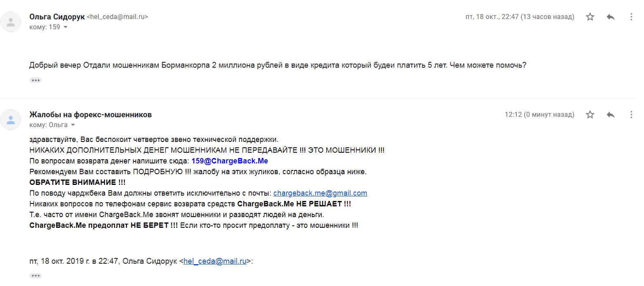Reply to Ольга Сидорук's message
Viewport: 644px width, 286px height.
coord(611,17)
